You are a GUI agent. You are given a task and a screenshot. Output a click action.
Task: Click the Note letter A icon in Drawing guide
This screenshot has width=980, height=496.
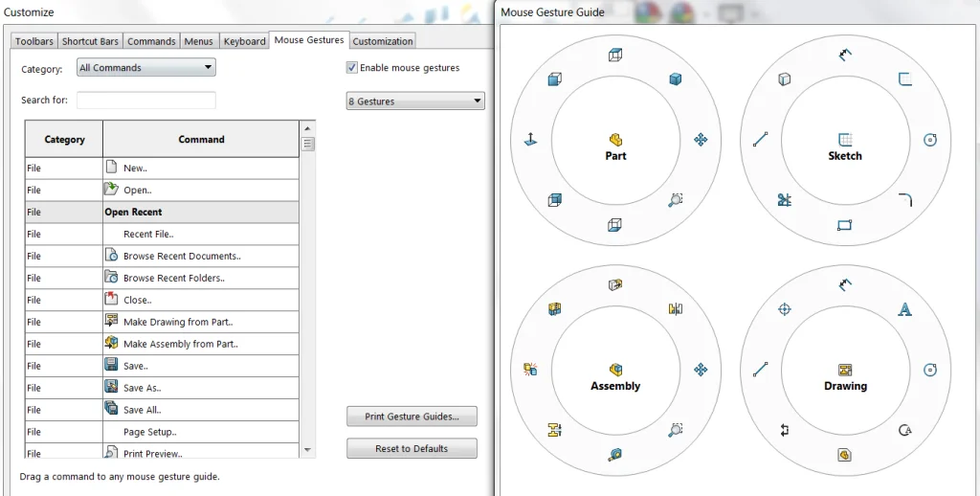coord(905,309)
